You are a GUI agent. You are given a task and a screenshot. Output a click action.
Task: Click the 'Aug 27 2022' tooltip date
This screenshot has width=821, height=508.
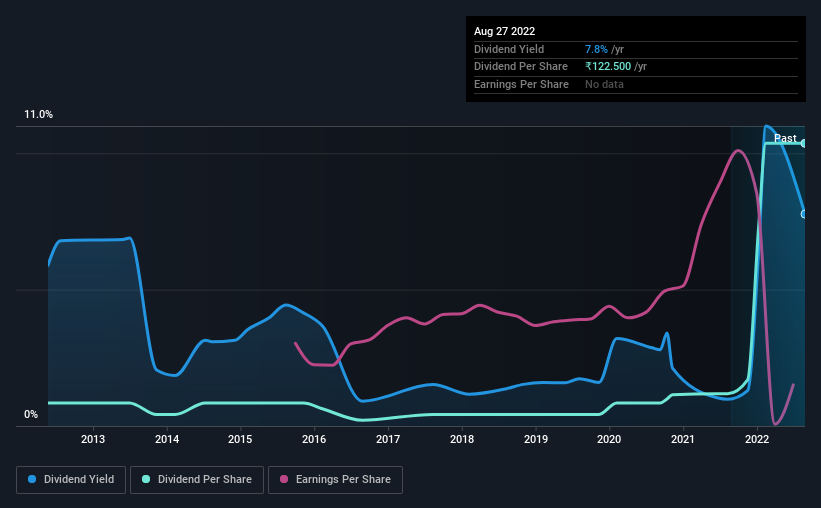505,31
